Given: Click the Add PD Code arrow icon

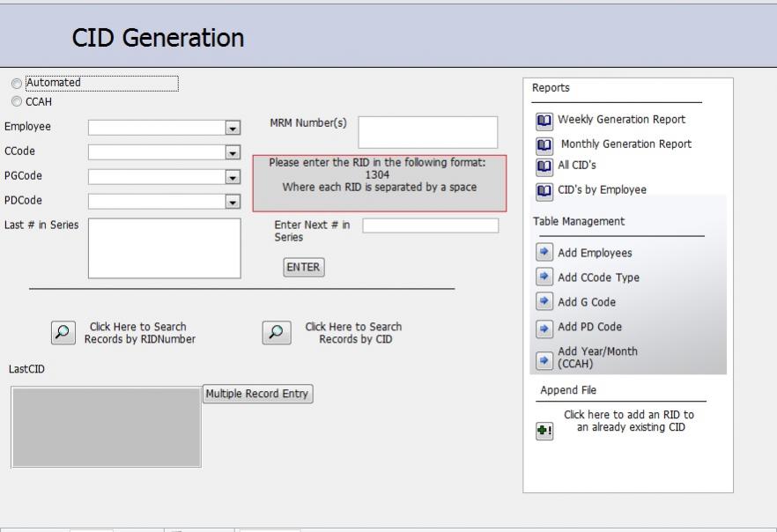Looking at the screenshot, I should click(x=544, y=329).
